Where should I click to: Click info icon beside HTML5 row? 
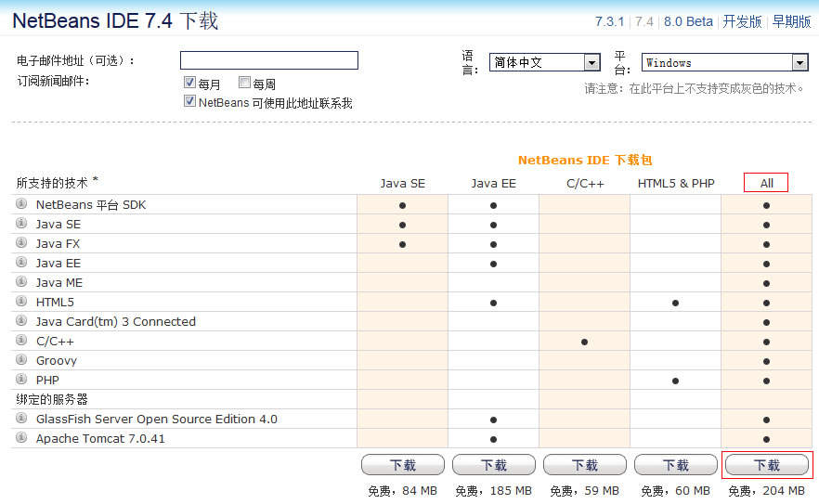tap(21, 301)
